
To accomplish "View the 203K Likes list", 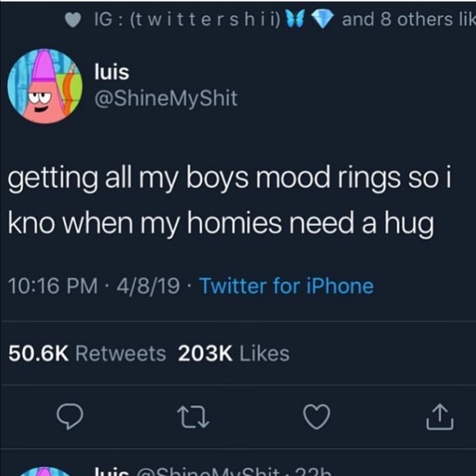I will pos(234,354).
